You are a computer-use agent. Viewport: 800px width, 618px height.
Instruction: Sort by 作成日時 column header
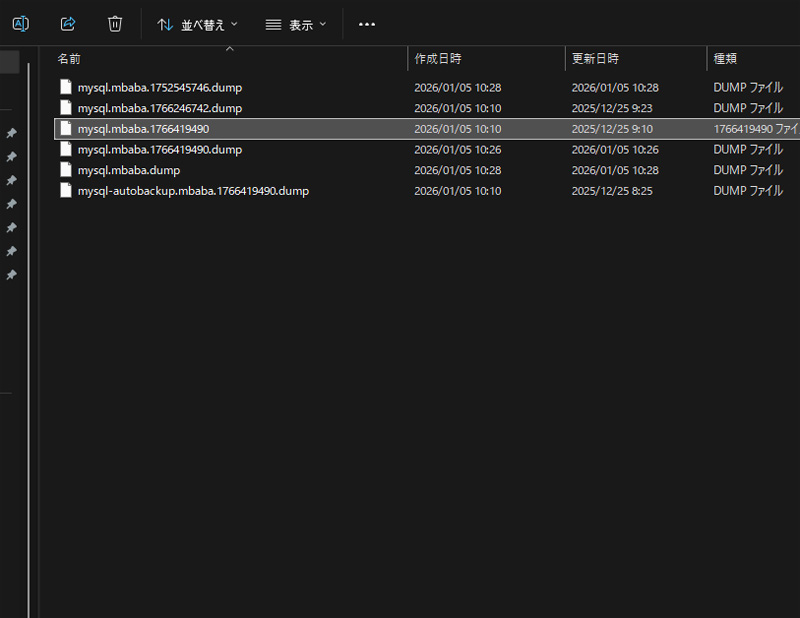click(438, 59)
